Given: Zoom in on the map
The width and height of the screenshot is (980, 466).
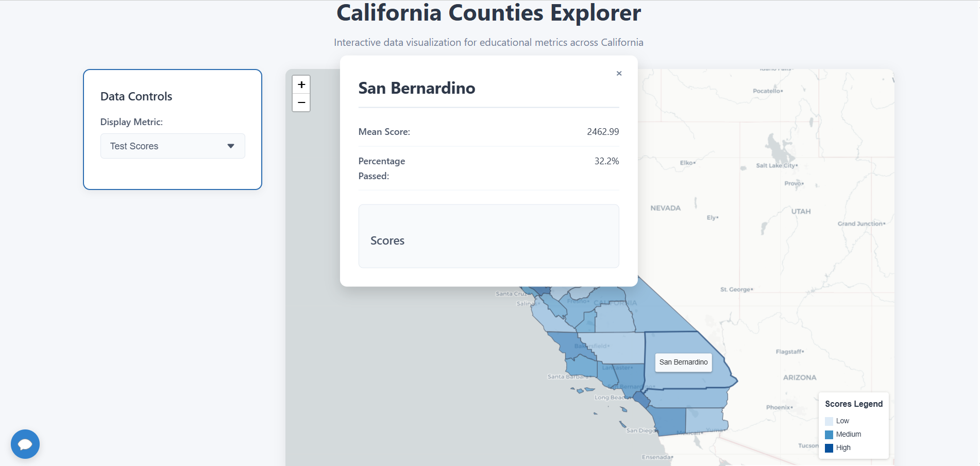Looking at the screenshot, I should [301, 84].
